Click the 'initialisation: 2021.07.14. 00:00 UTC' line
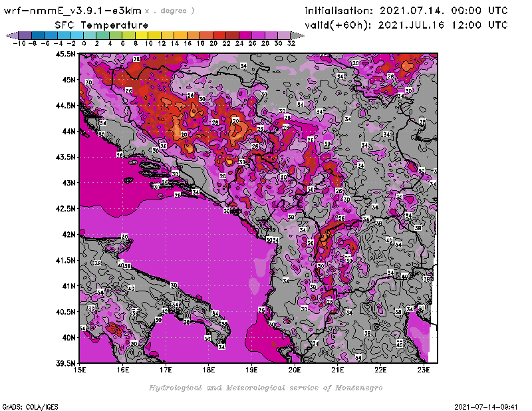 (406, 11)
